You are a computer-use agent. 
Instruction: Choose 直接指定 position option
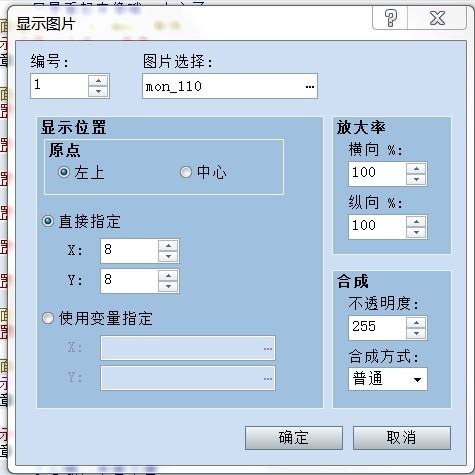[48, 221]
